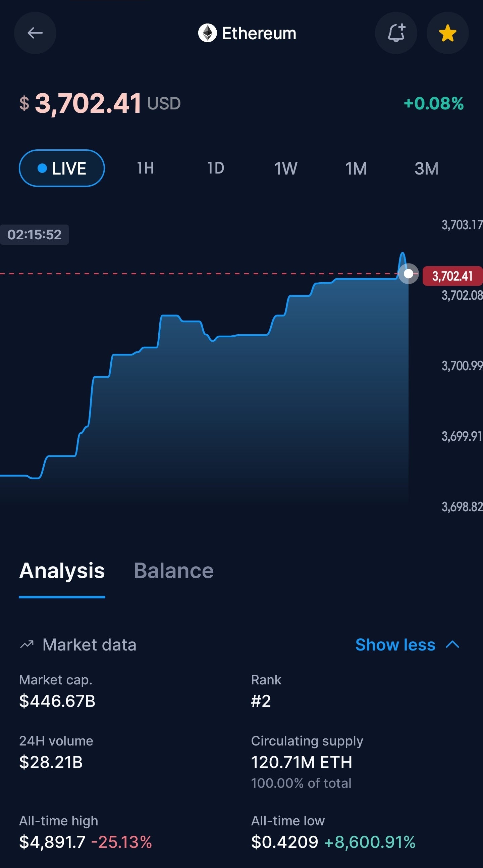Tap the 120.71M ETH circulating supply
The width and height of the screenshot is (483, 868).
point(302,762)
